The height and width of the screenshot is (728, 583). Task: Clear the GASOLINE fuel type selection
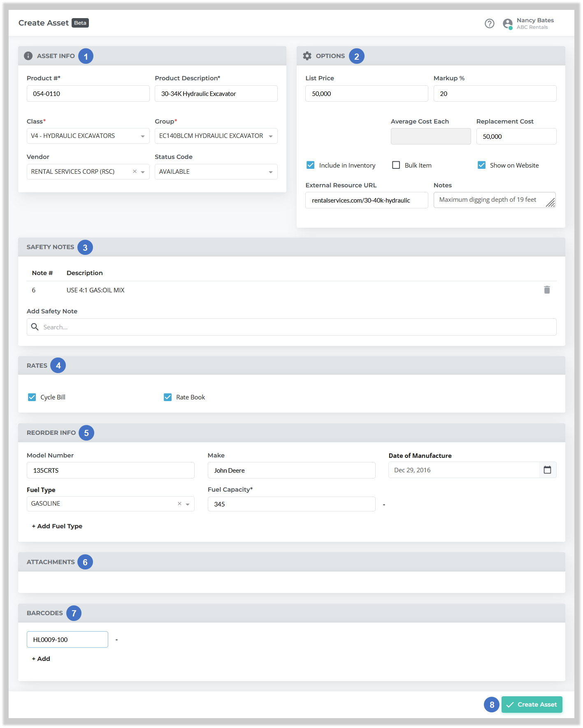click(179, 504)
